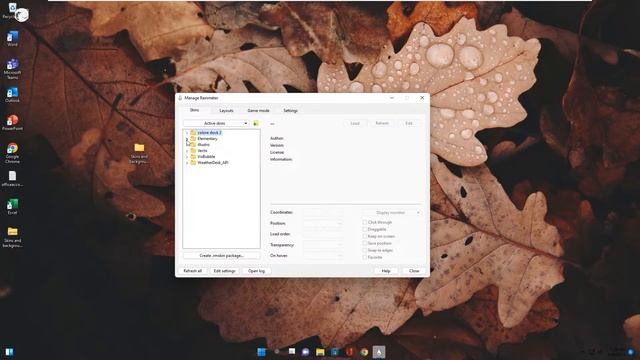Screen dimensions: 640x360
Task: Select the office document file on desktop
Action: [x=12, y=178]
